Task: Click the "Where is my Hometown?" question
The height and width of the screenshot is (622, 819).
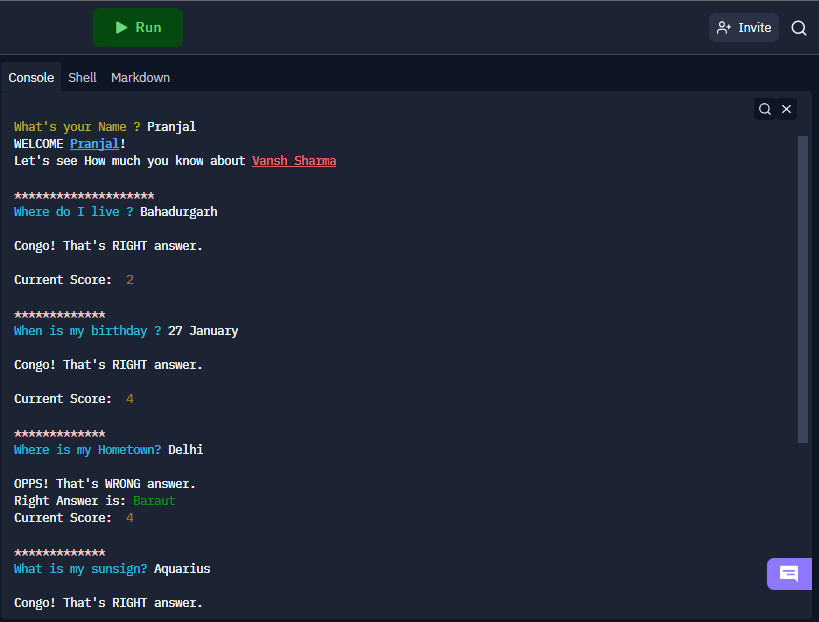Action: (x=88, y=450)
